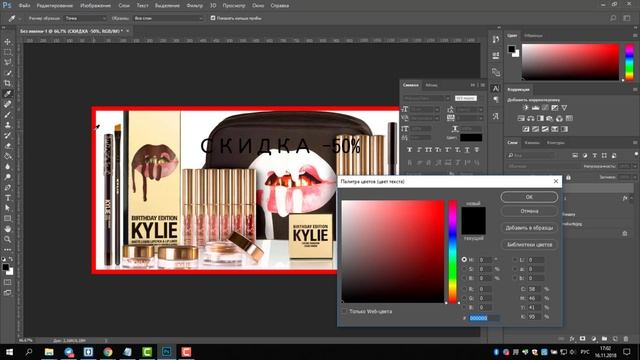Viewport: 640px width, 360px height.
Task: Open the sample size dropdown
Action: tap(85, 18)
